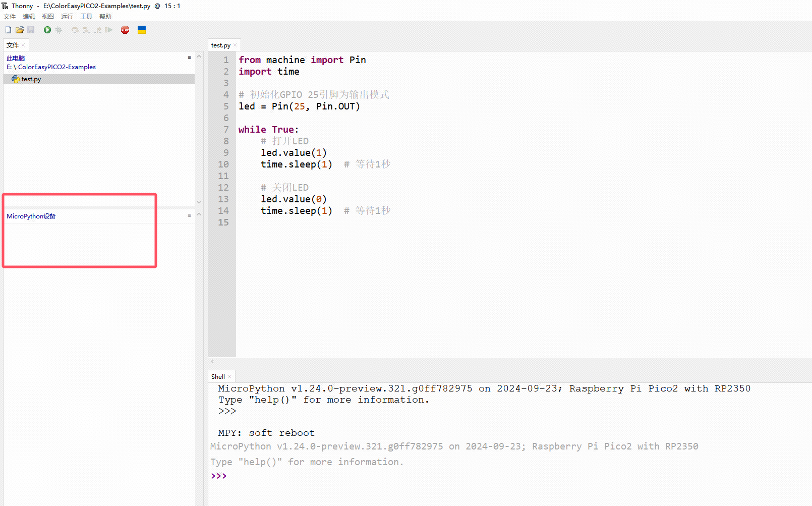The image size is (812, 506).
Task: Click the editor horizontal scrollbar left arrow
Action: click(212, 361)
